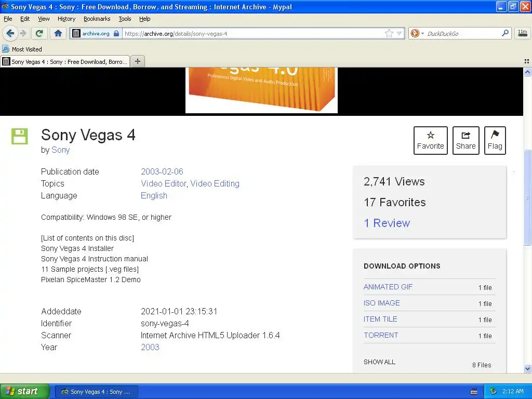Download the ANIMATED GIF option
The image size is (532, 399).
click(x=388, y=287)
